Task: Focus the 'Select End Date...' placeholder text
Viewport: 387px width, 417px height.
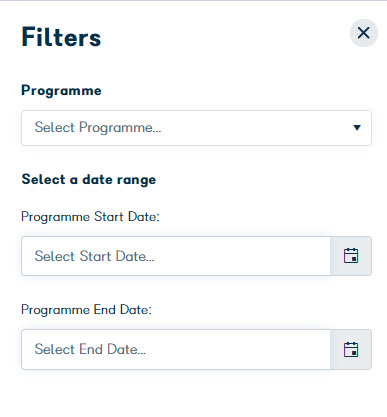Action: click(x=90, y=349)
